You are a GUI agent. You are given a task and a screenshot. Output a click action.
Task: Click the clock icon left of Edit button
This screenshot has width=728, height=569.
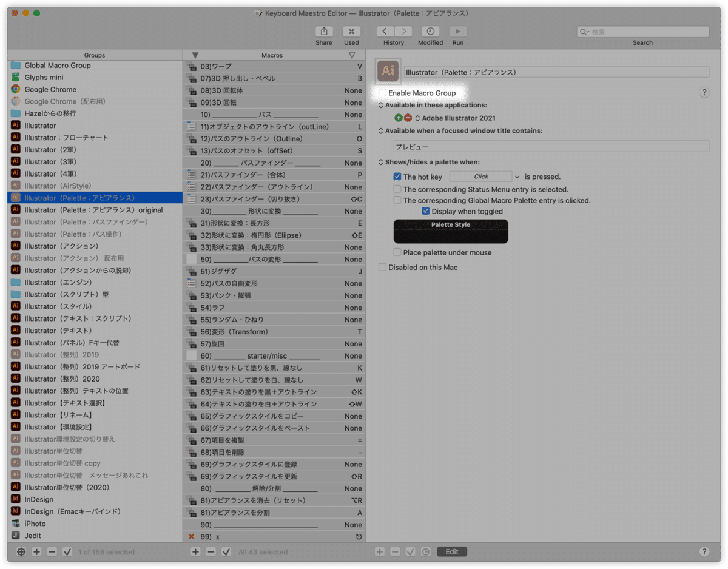(x=426, y=552)
